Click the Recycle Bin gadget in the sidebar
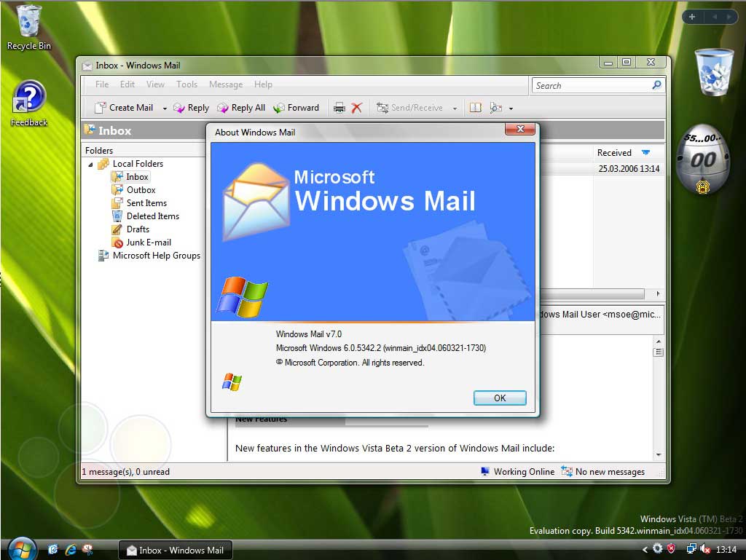 [713, 72]
